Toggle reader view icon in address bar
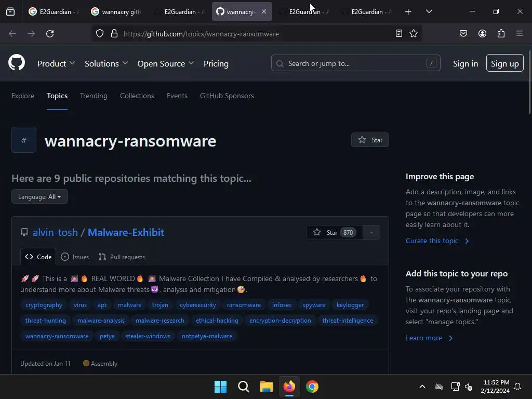532x399 pixels. click(398, 33)
